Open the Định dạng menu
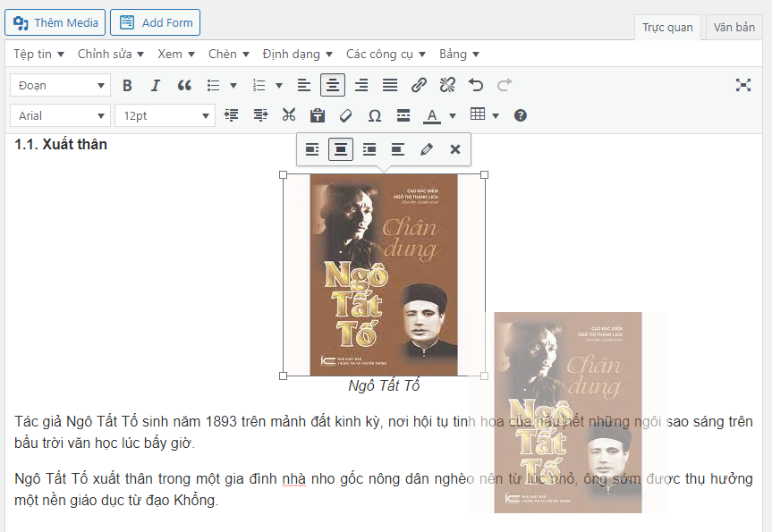The height and width of the screenshot is (532, 772). 297,54
